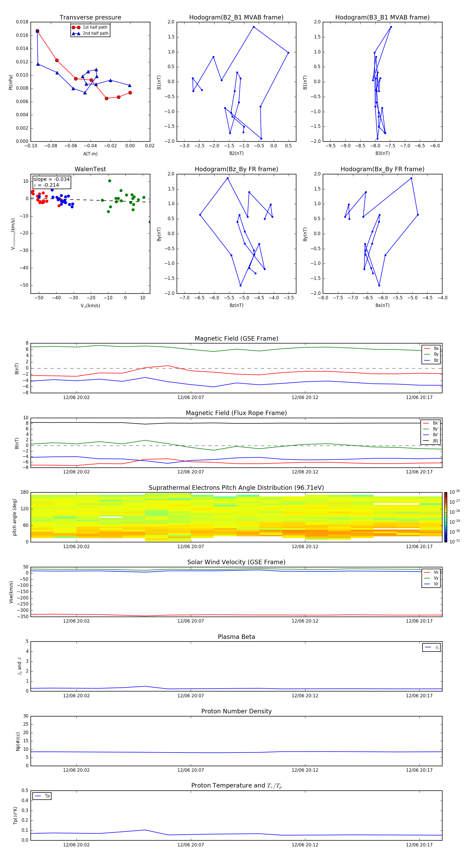Screen dimensions: 473x868
Task: Click the Bz(nT) x-axis label
Action: [236, 305]
